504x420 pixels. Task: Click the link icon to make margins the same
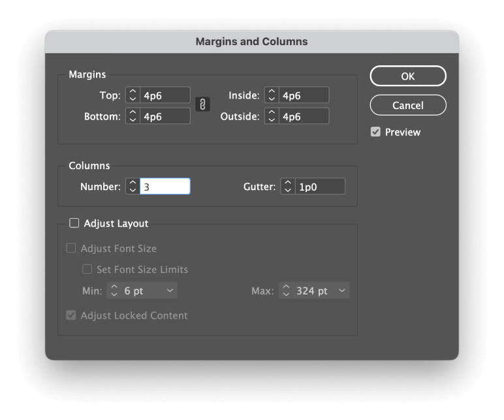point(202,105)
